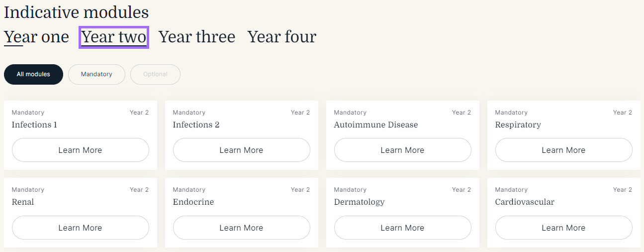The width and height of the screenshot is (644, 252).
Task: Open the Year three tab
Action: 197,37
